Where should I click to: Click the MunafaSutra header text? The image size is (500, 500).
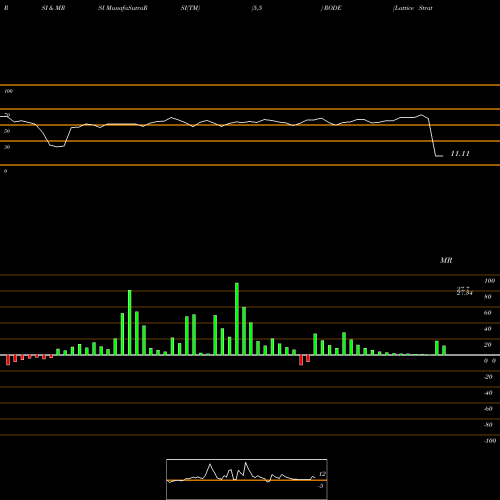(x=123, y=8)
